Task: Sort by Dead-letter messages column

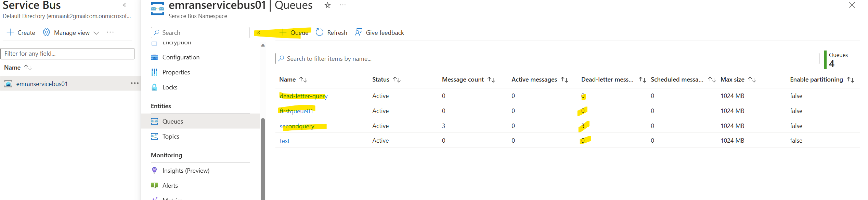Action: 613,80
